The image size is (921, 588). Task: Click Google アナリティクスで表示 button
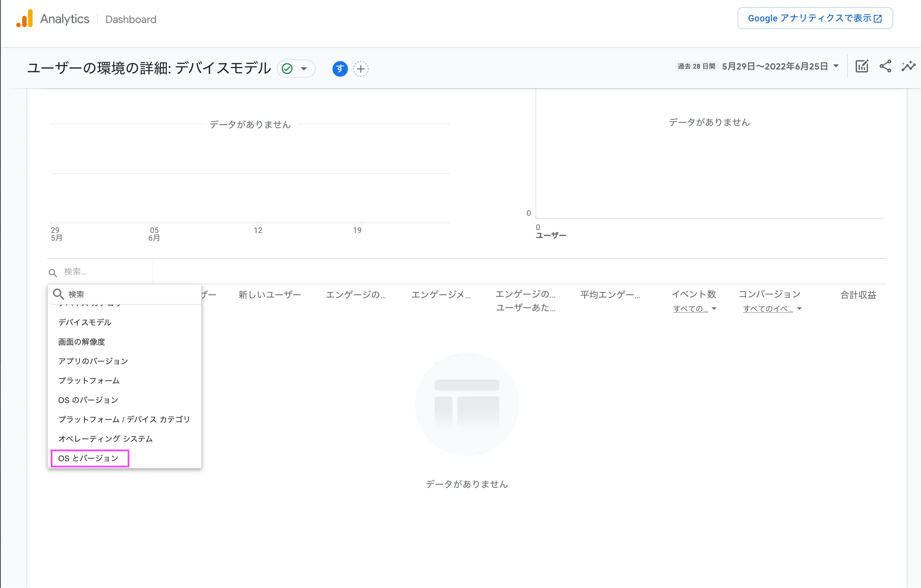[815, 18]
